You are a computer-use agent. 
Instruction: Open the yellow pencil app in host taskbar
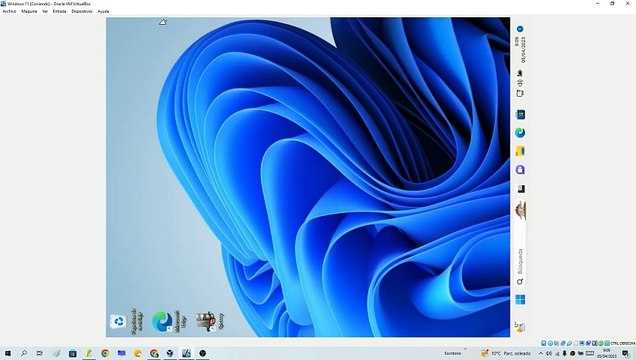click(x=89, y=353)
